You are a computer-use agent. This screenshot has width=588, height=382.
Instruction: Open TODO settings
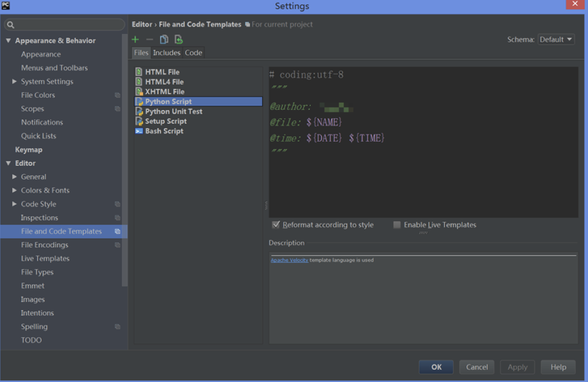click(x=31, y=340)
